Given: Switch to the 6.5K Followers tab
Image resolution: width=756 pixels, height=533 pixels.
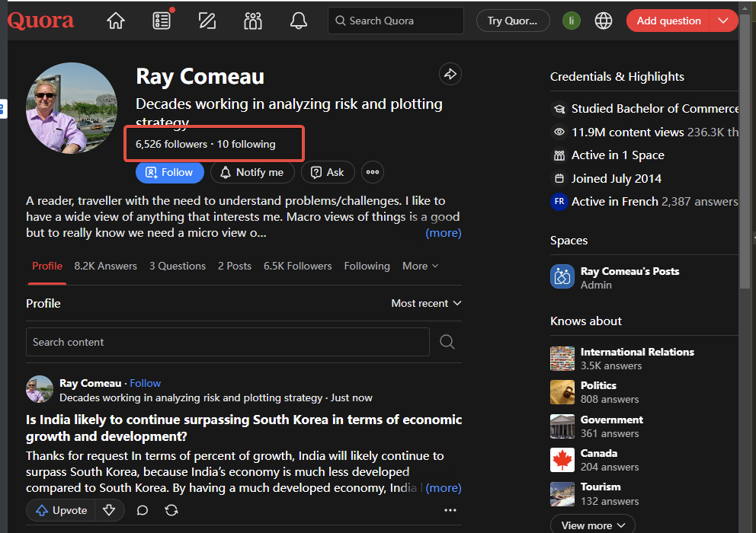Looking at the screenshot, I should tap(297, 266).
